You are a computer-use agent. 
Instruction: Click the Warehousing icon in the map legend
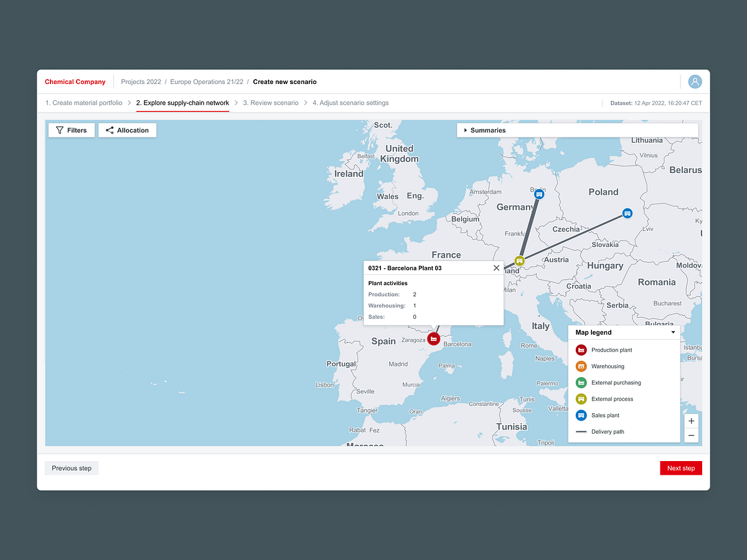pos(581,366)
